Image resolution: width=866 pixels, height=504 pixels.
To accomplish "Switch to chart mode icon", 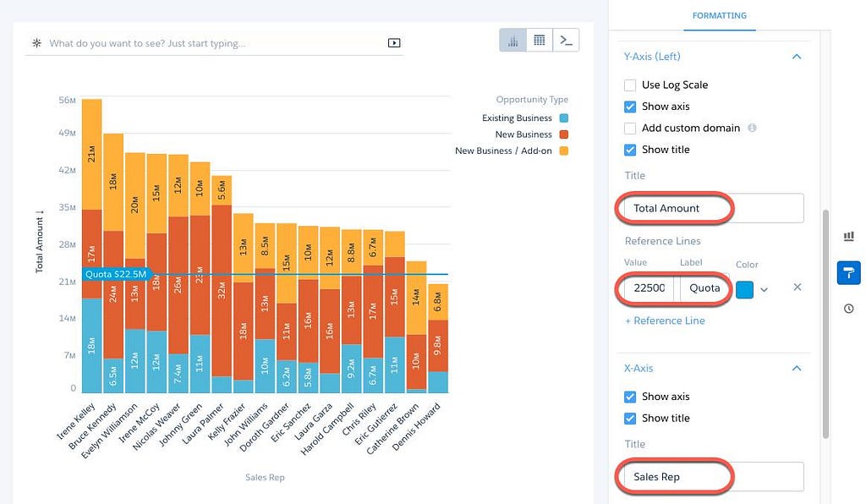I will [512, 41].
